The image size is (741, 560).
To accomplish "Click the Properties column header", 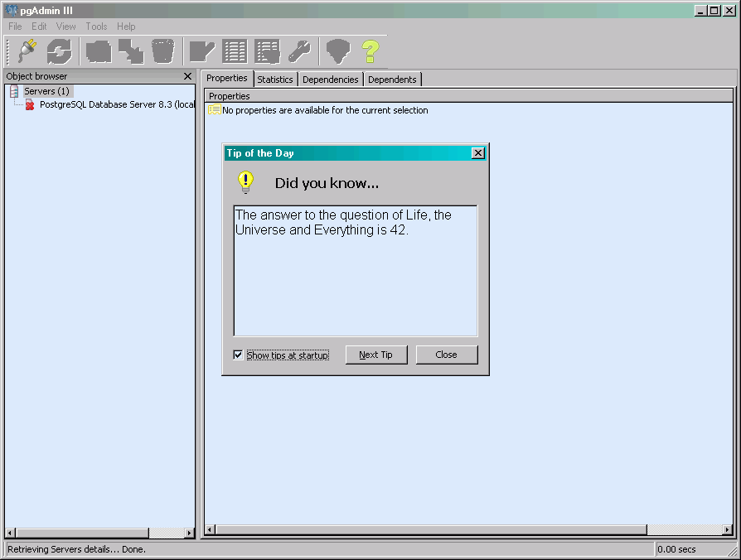I will [469, 96].
